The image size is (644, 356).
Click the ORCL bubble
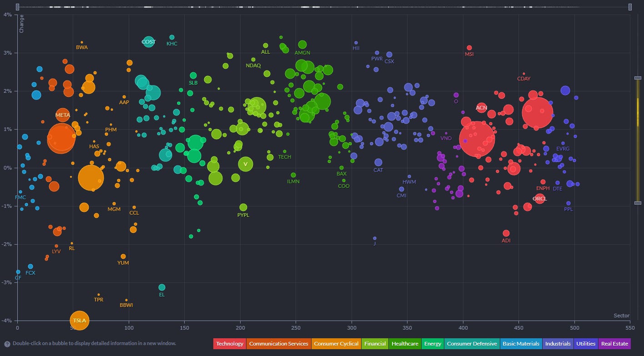[540, 199]
